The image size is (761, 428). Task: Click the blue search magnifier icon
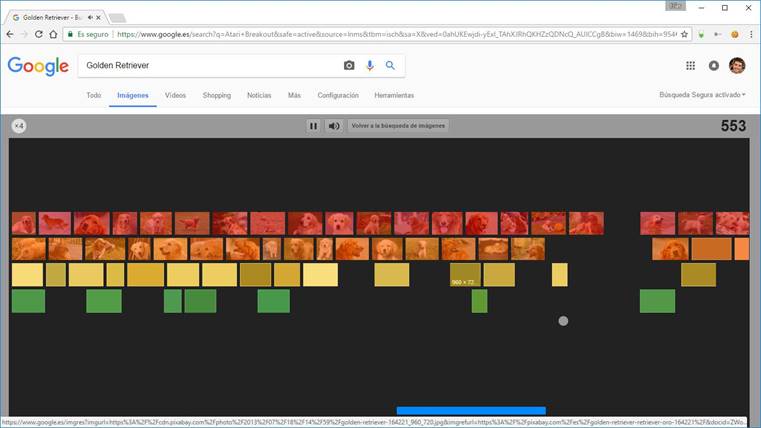click(x=390, y=66)
